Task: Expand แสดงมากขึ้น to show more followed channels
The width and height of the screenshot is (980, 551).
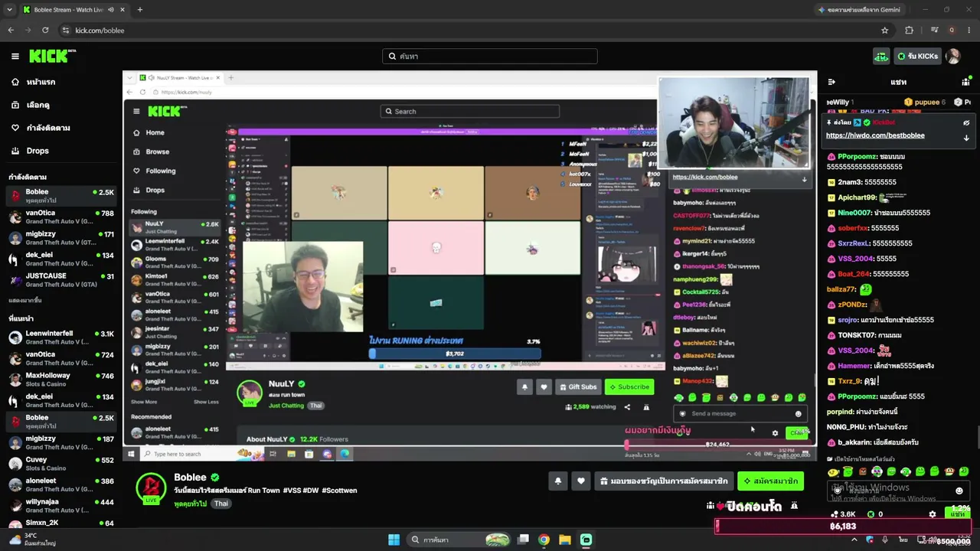Action: coord(25,301)
